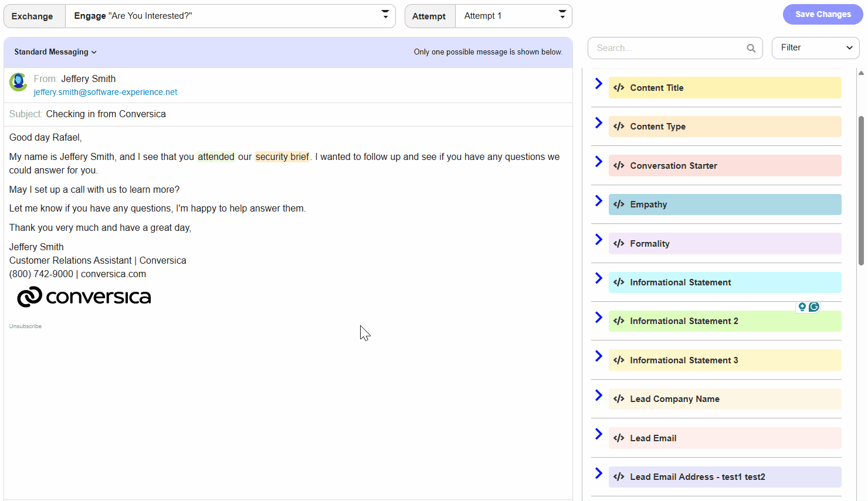Select the Exchange tab
The height and width of the screenshot is (501, 868).
coord(33,16)
